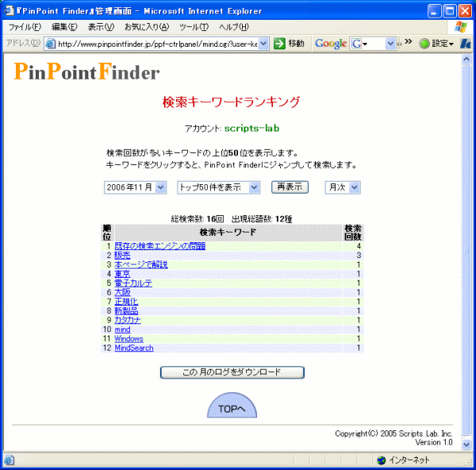Viewport: 476px width, 470px height.
Task: Open the 設定 dropdown menu
Action: [x=443, y=44]
